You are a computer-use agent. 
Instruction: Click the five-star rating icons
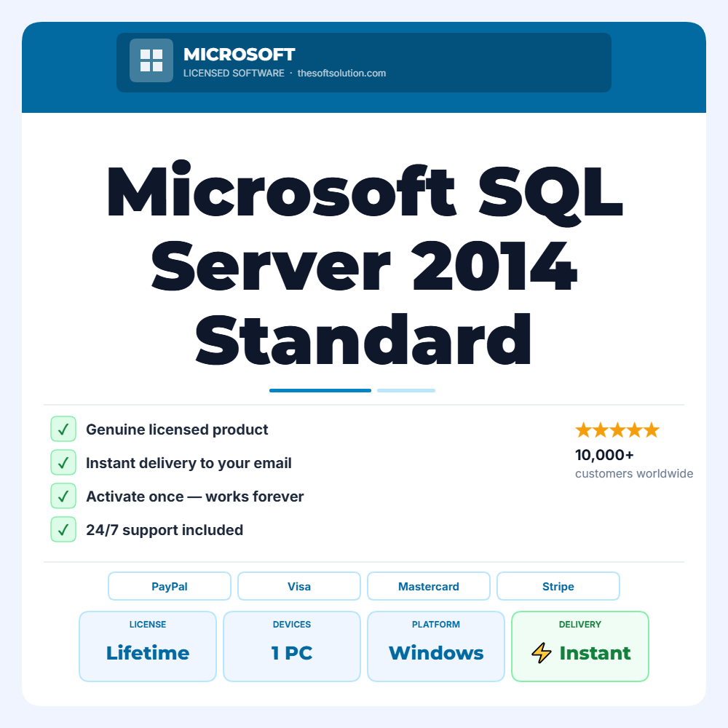pyautogui.click(x=617, y=430)
